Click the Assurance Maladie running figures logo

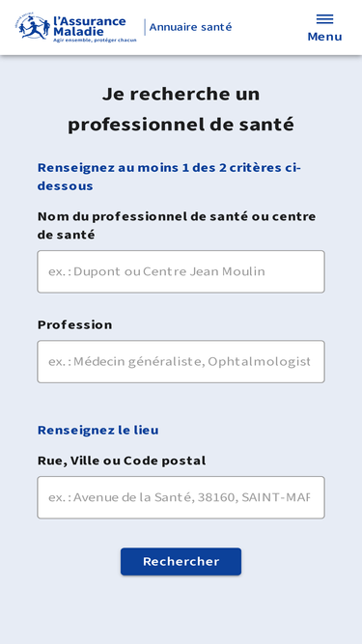[x=33, y=27]
